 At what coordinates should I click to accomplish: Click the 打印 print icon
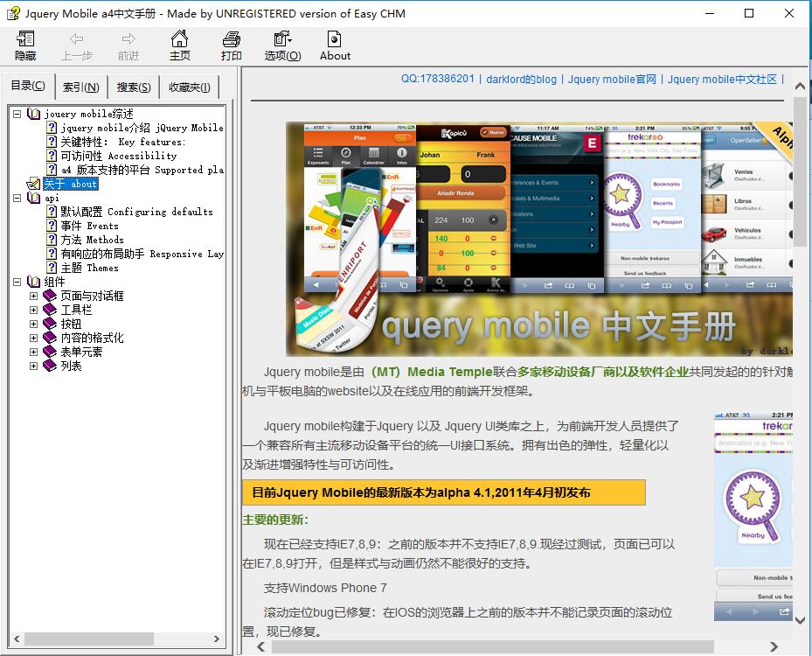(231, 38)
